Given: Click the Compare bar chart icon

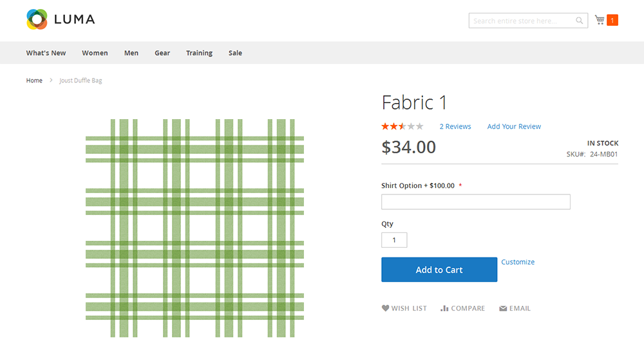Looking at the screenshot, I should click(x=444, y=308).
